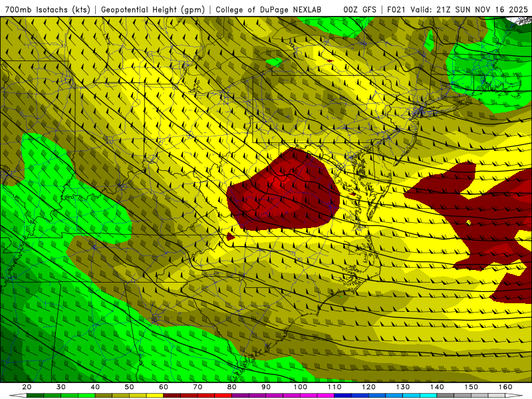Image resolution: width=532 pixels, height=399 pixels.
Task: Click the '00Z GFS' model run label
Action: 360,9
